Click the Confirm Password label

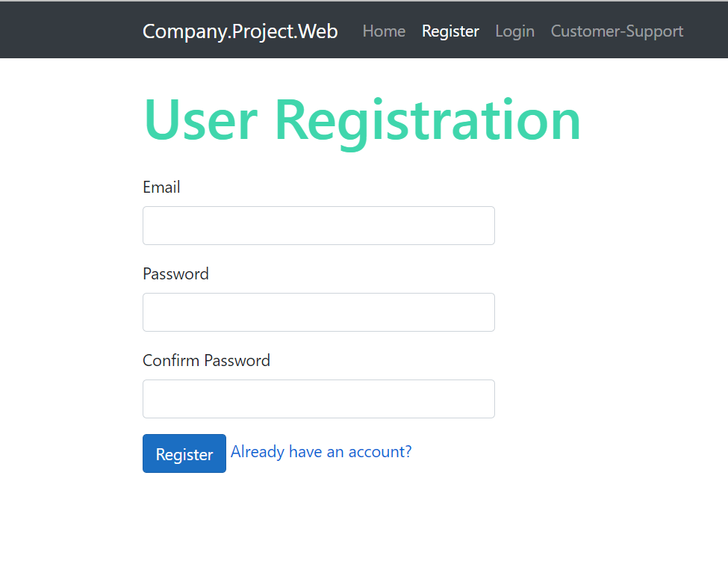(x=206, y=360)
